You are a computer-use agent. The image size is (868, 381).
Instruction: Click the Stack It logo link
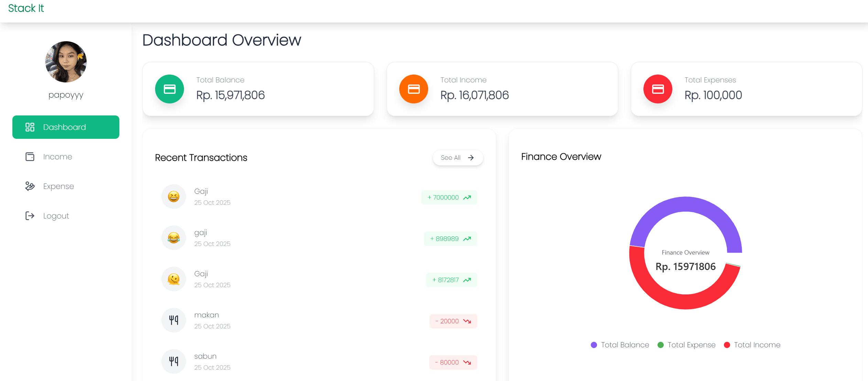(26, 8)
